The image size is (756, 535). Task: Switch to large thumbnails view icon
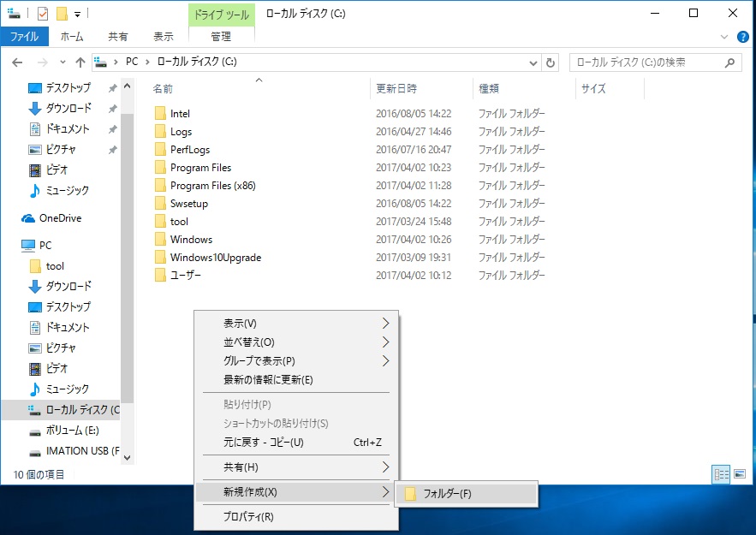739,473
